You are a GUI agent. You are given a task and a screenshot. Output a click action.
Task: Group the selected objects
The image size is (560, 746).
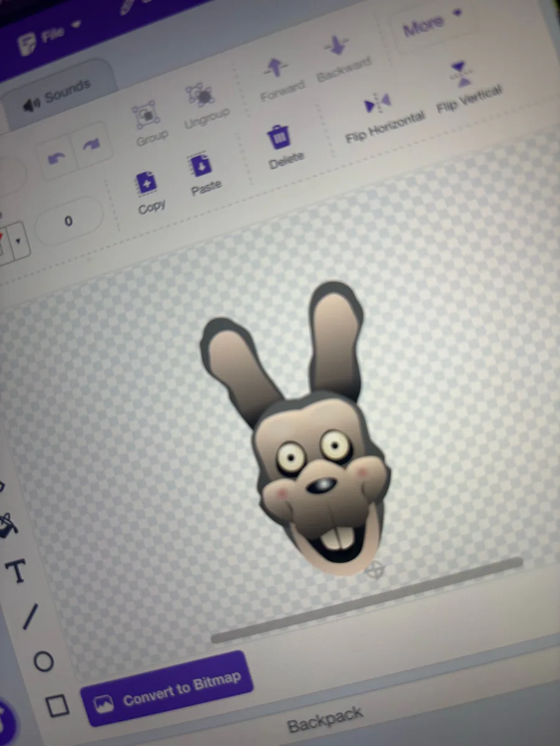tap(150, 123)
